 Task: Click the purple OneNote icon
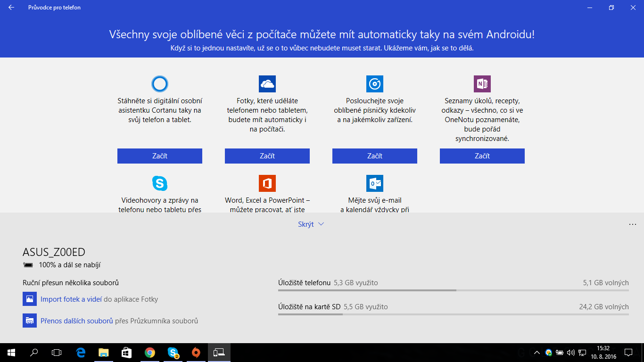(482, 84)
